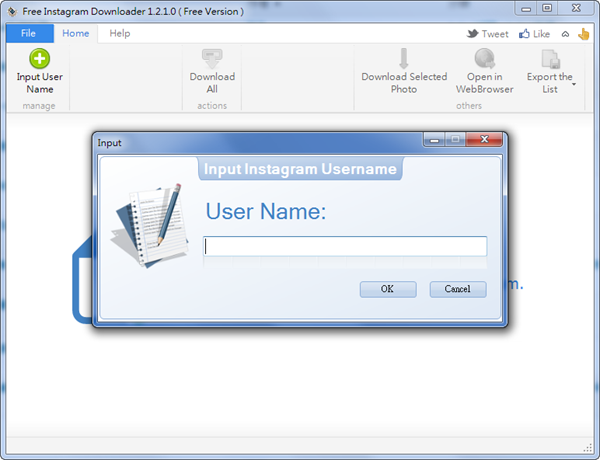Image resolution: width=600 pixels, height=460 pixels.
Task: Click the Tweet bird icon
Action: pos(473,34)
